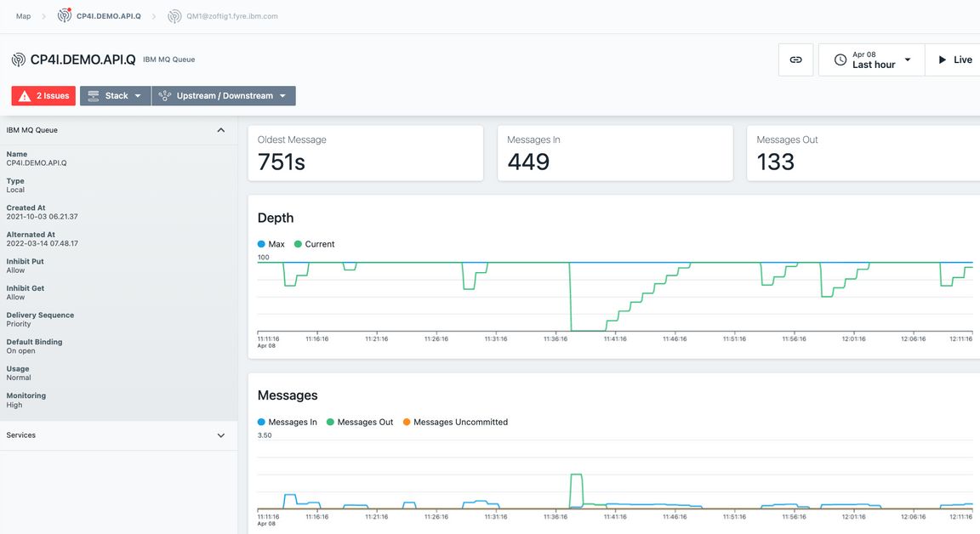Collapse the IBM MQ Queue section
980x534 pixels.
[220, 130]
